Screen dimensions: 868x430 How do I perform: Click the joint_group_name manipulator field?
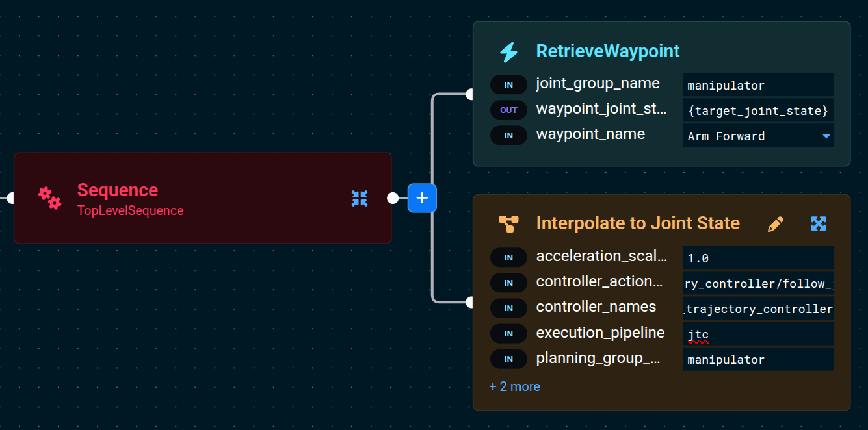pos(757,85)
